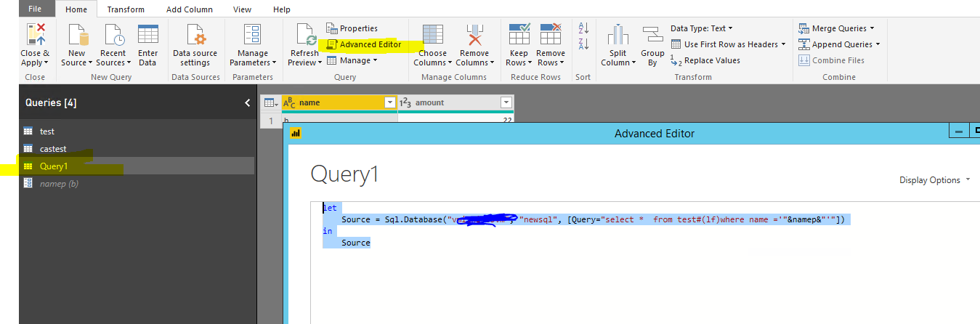Select row 1 in the data grid
The height and width of the screenshot is (324, 980).
pyautogui.click(x=270, y=120)
